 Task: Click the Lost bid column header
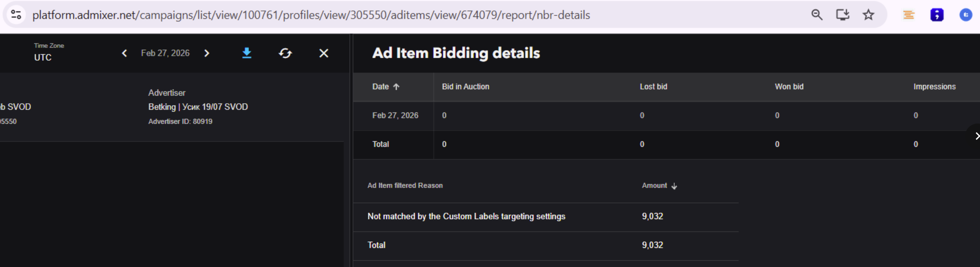click(x=653, y=87)
